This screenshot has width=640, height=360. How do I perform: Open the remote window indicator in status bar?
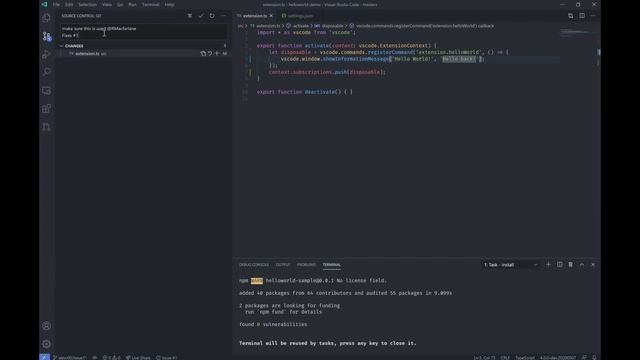(x=44, y=357)
